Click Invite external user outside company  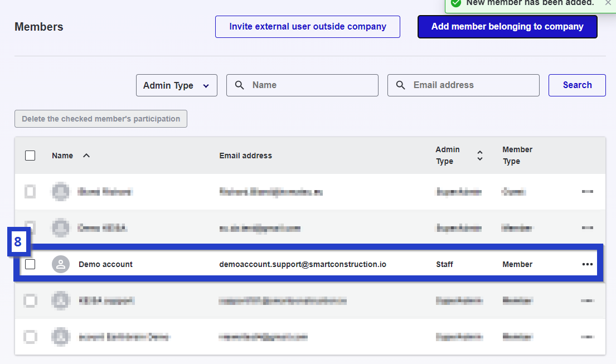point(307,27)
